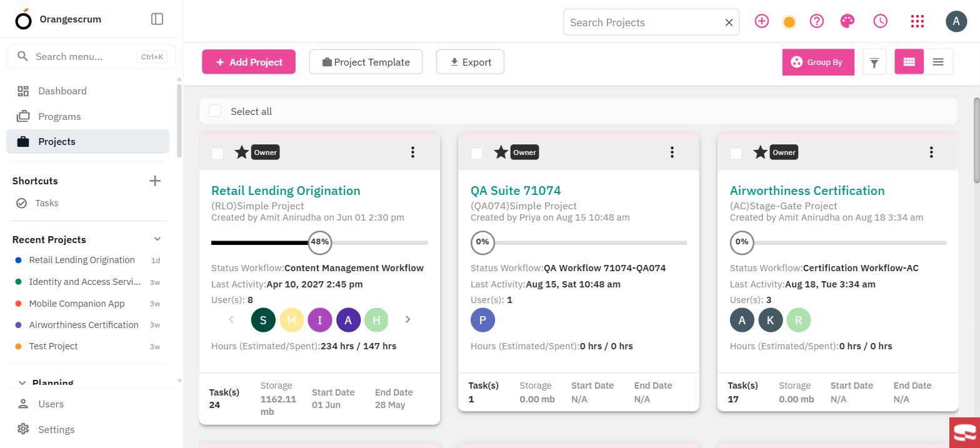Image resolution: width=980 pixels, height=448 pixels.
Task: Select the Retail Lending Origination card checkbox
Action: click(217, 153)
